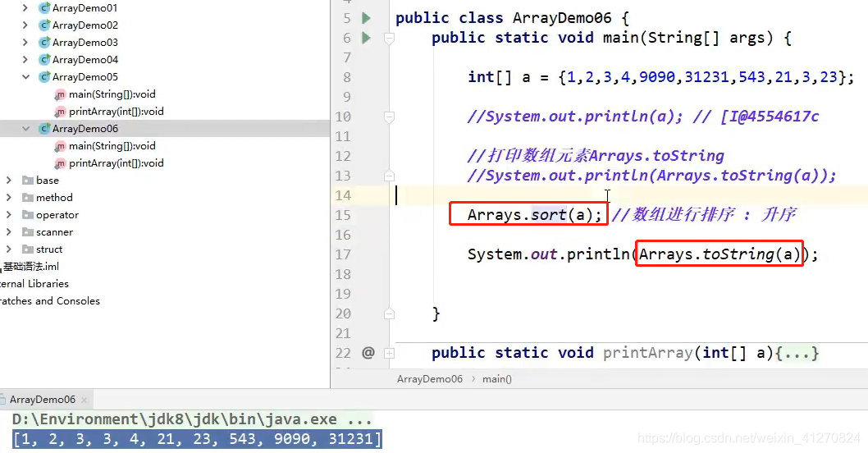
Task: Click the commented println(a) on line 10
Action: tap(574, 117)
